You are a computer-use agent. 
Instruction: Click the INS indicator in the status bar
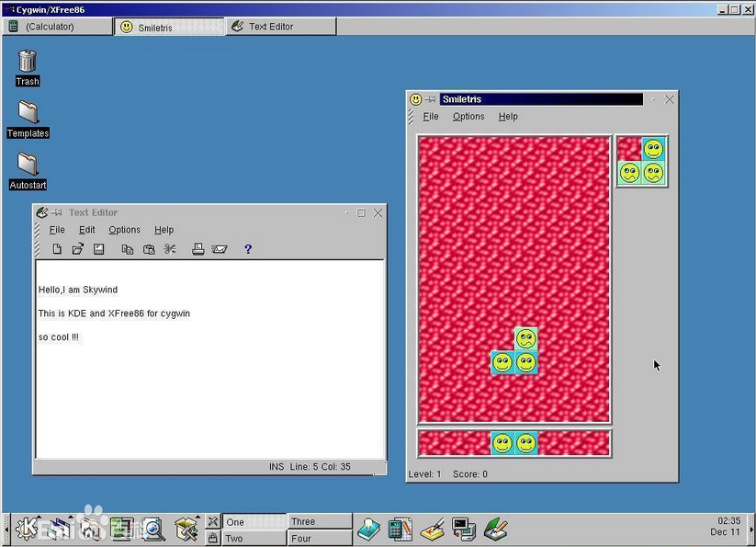pyautogui.click(x=276, y=466)
